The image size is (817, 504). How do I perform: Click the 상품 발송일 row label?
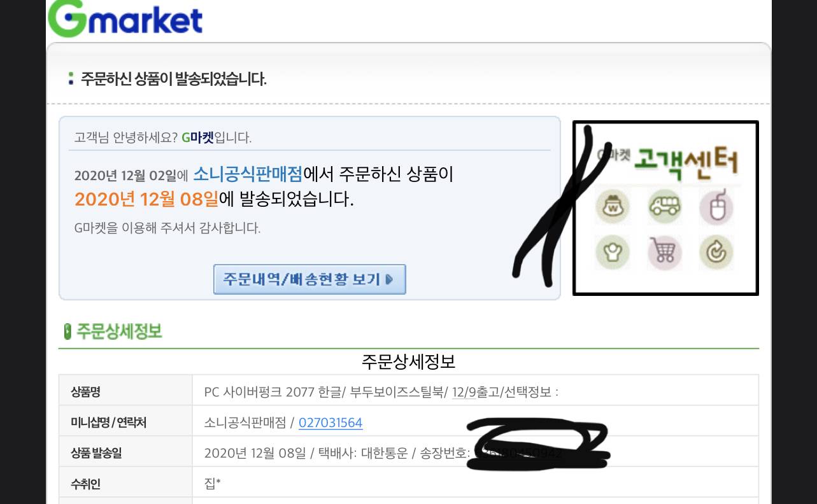(96, 453)
